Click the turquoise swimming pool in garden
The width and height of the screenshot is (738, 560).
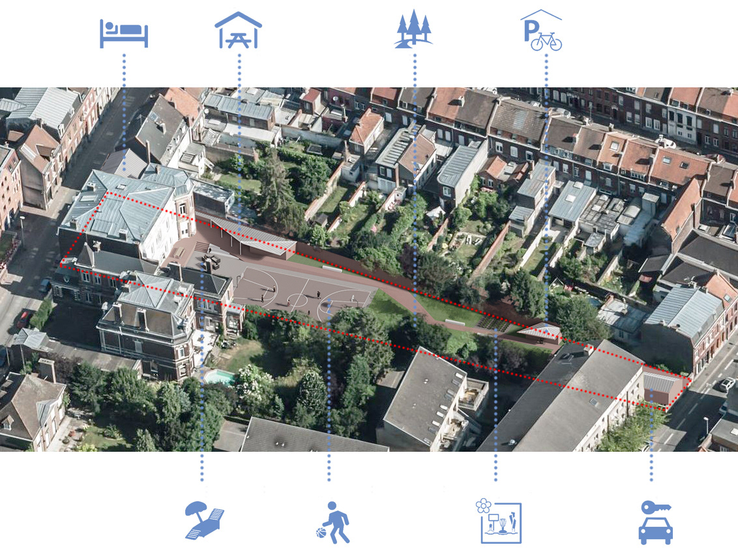(x=219, y=376)
